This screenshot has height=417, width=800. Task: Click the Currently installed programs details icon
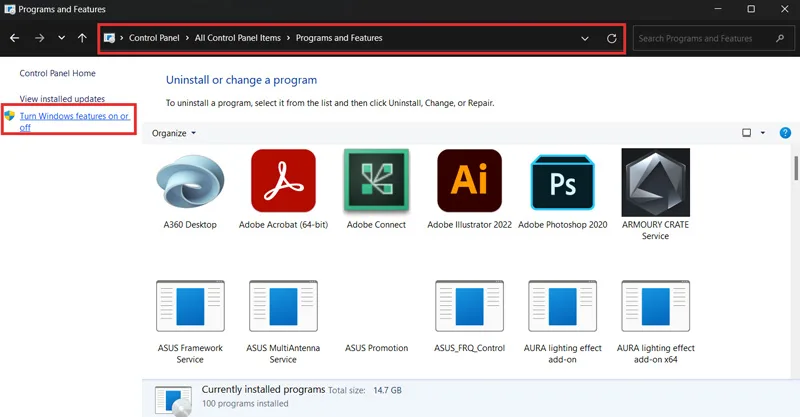pyautogui.click(x=173, y=401)
